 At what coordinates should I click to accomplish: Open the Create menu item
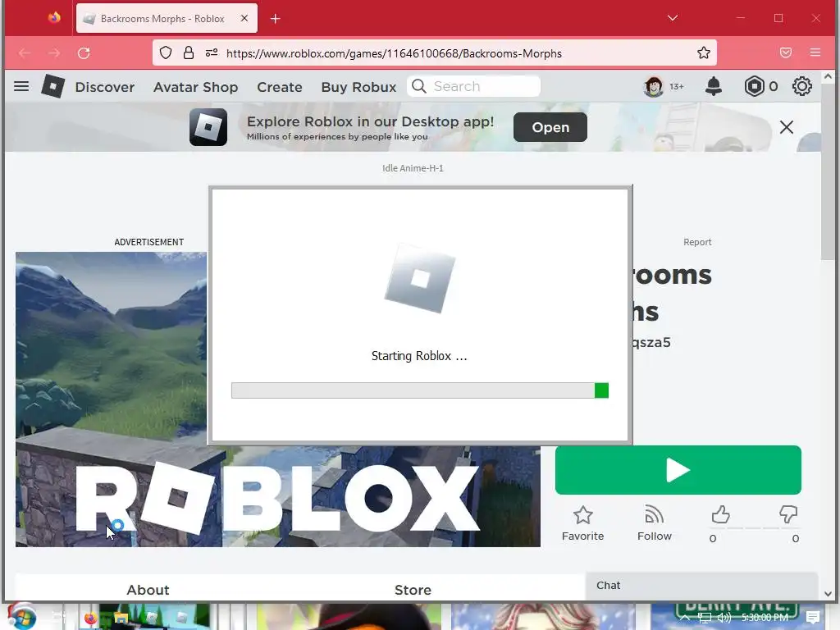coord(280,87)
